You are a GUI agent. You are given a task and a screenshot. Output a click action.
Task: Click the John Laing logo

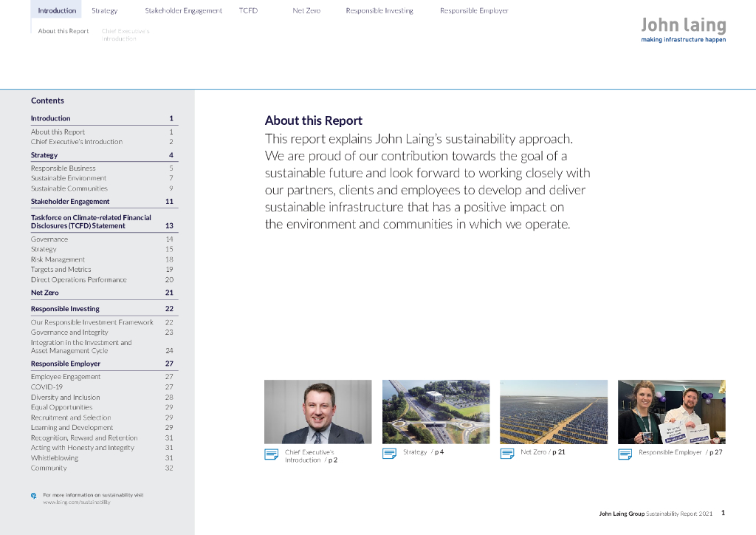(683, 30)
